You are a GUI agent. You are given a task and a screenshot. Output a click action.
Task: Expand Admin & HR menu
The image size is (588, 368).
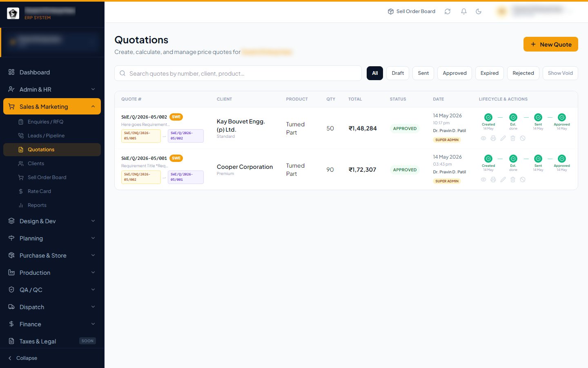(52, 90)
